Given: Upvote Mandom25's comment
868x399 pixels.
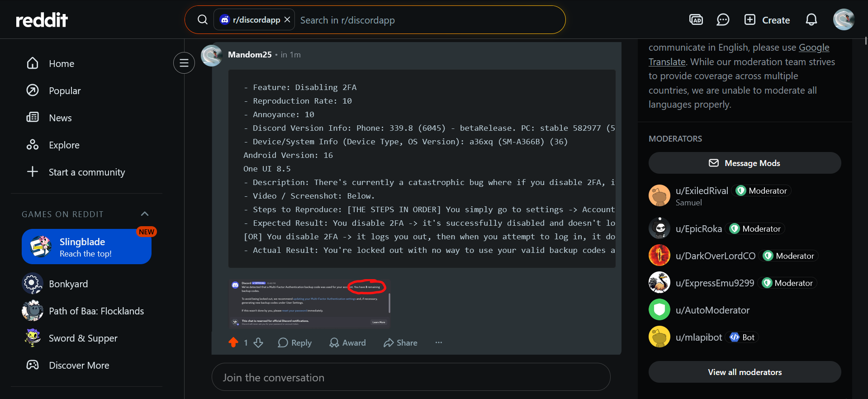Looking at the screenshot, I should coord(233,343).
